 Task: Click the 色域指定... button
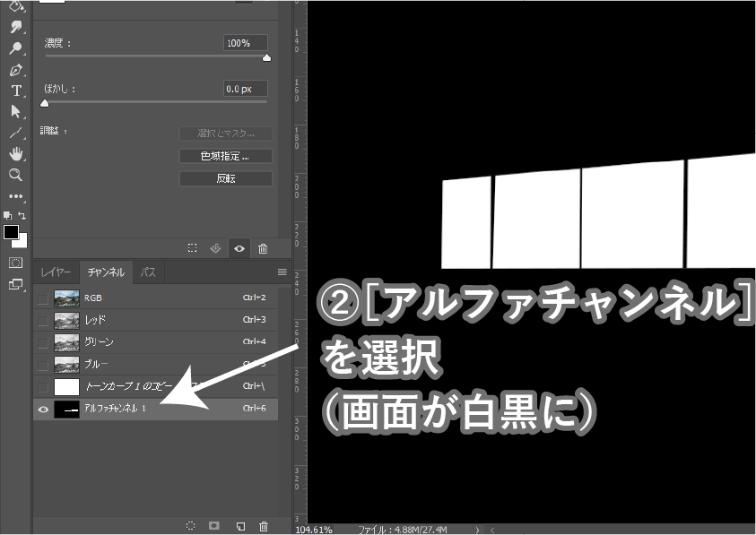(226, 156)
